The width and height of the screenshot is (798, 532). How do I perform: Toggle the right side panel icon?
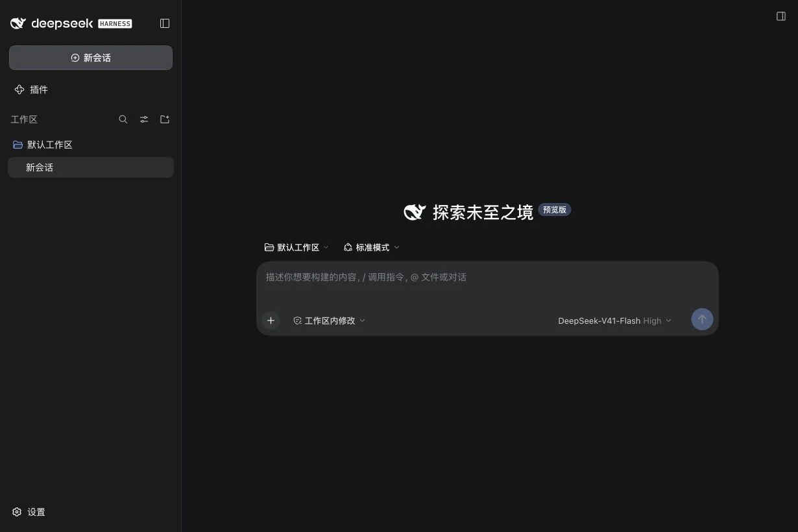(x=781, y=16)
